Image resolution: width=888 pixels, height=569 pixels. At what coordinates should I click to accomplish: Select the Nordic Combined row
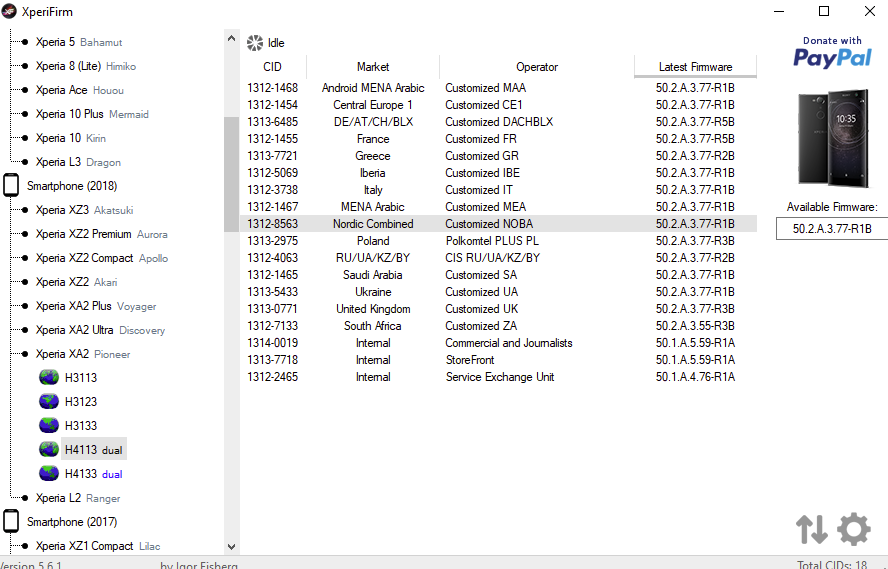(x=498, y=224)
